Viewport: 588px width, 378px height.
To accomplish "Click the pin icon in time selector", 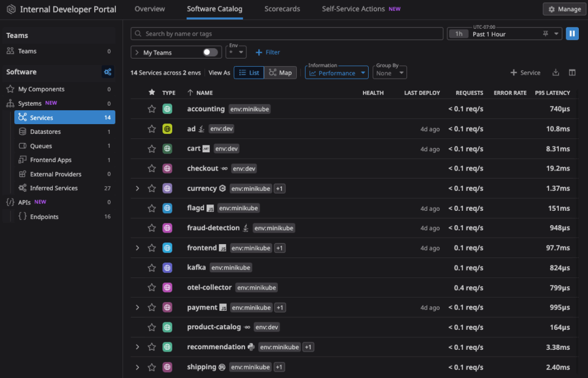I will click(x=544, y=34).
